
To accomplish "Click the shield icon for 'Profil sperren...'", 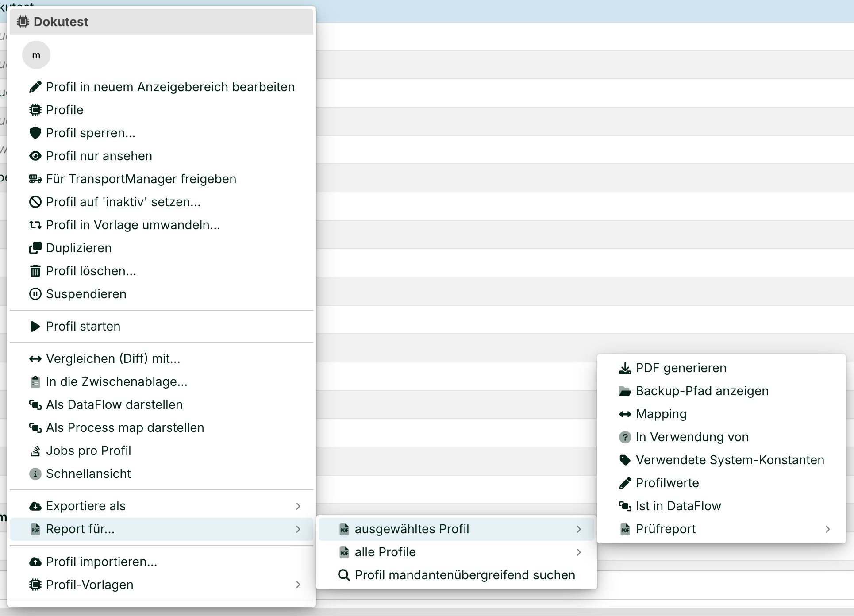I will pyautogui.click(x=35, y=133).
